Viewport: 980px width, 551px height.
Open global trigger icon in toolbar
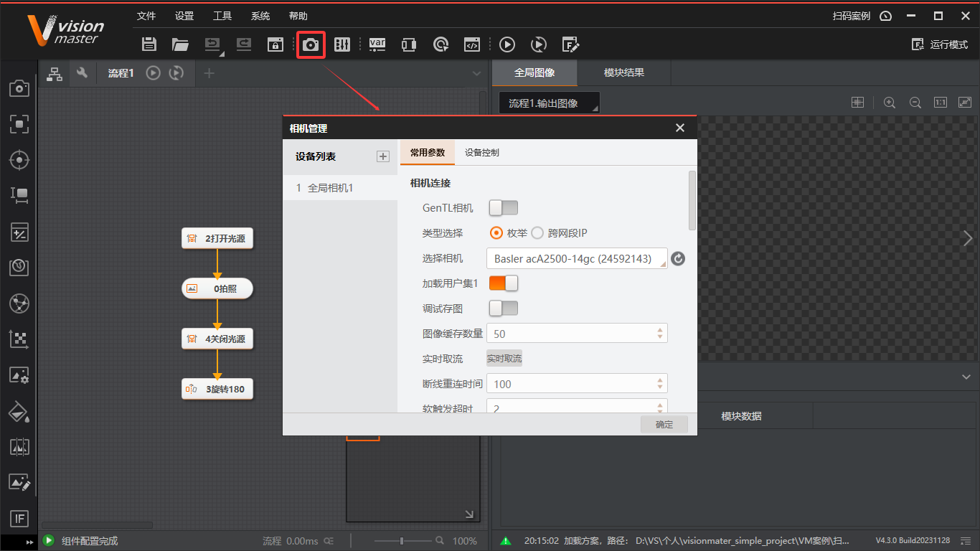[440, 44]
